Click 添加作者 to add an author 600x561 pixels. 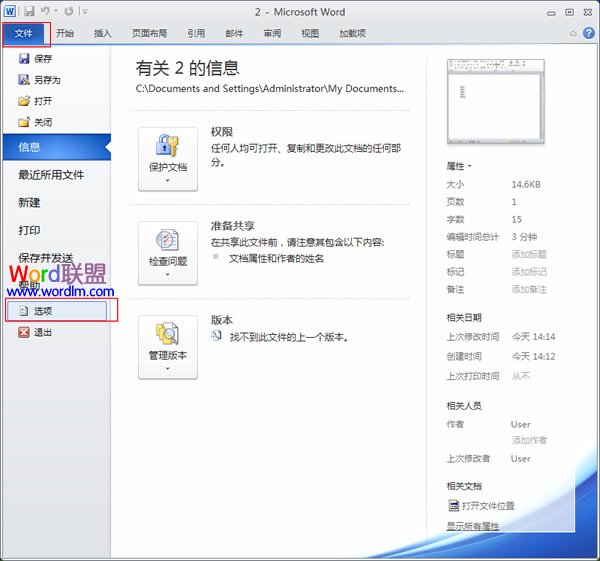529,440
